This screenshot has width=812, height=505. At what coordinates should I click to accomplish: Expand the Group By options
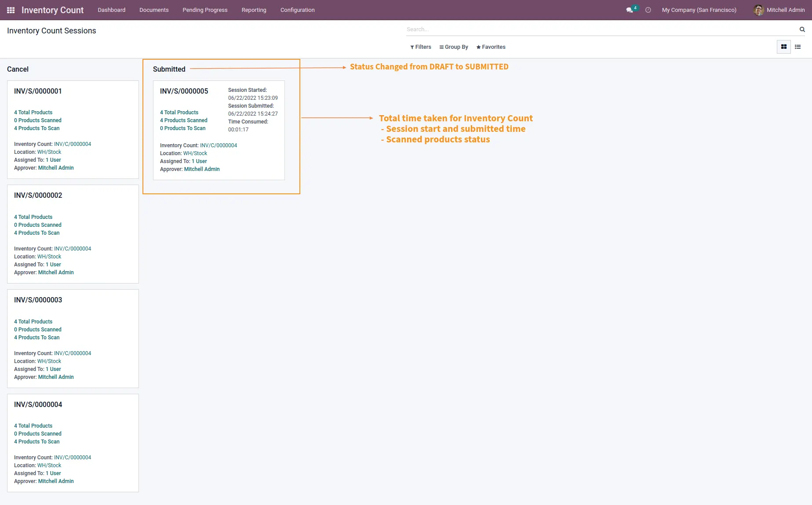(454, 47)
